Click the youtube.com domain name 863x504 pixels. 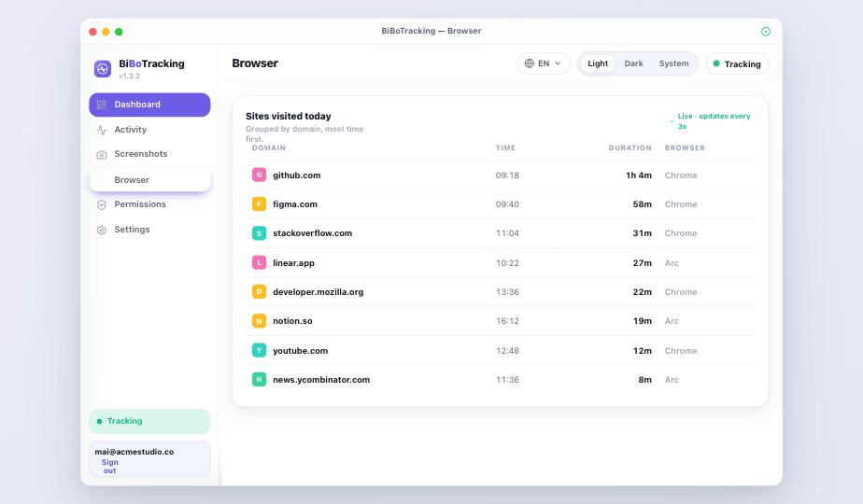(301, 351)
